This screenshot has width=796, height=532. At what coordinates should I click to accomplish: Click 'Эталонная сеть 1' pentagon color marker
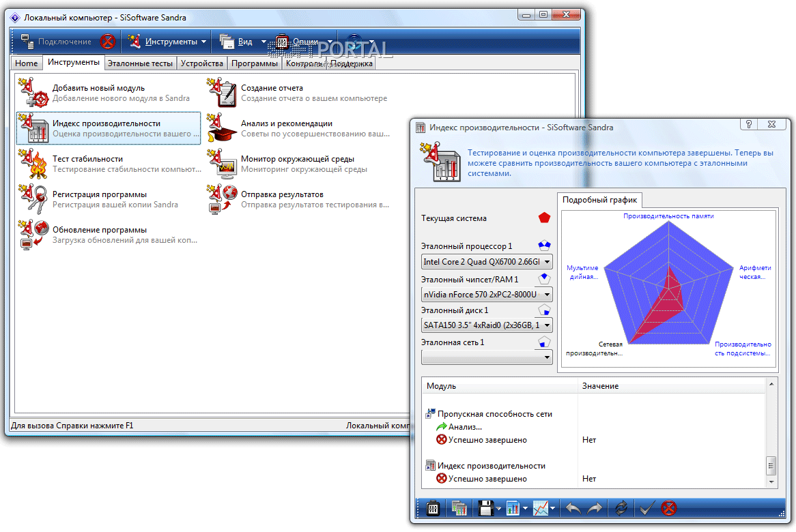tap(544, 342)
